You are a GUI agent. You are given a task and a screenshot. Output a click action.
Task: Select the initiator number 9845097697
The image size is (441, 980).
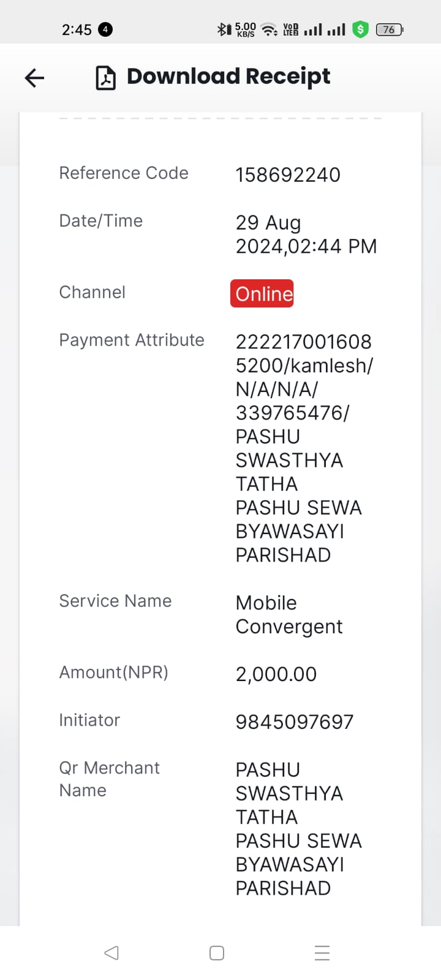(x=295, y=722)
